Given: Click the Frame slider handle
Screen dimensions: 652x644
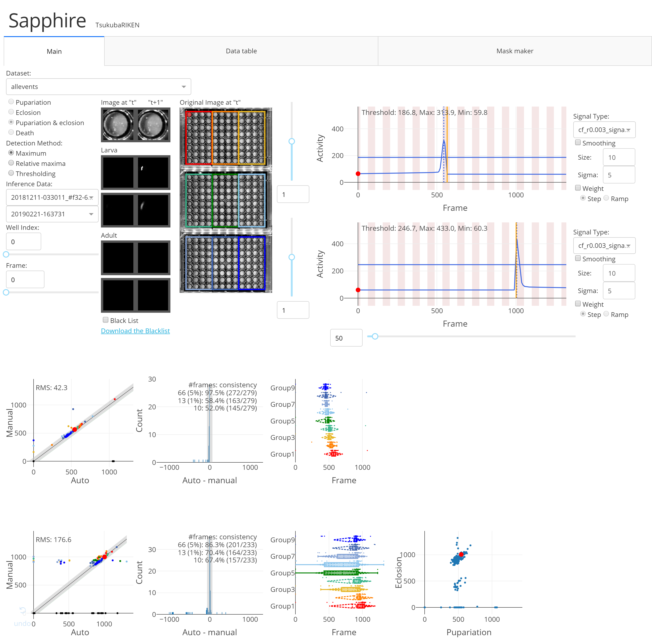Looking at the screenshot, I should point(6,292).
